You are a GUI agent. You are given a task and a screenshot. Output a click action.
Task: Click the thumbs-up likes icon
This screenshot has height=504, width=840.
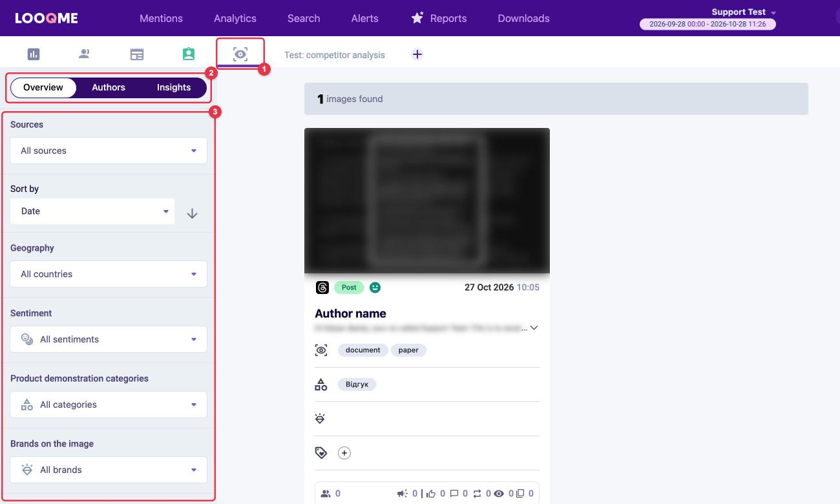(x=431, y=494)
